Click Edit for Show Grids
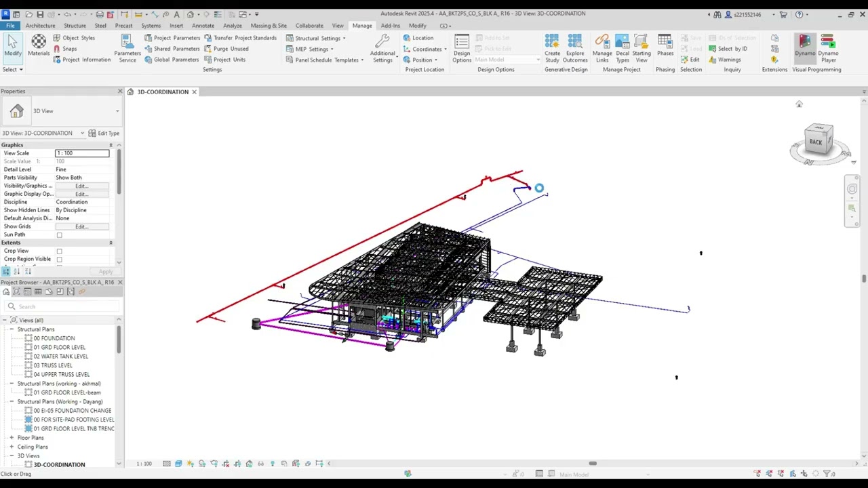The image size is (868, 488). (x=81, y=226)
